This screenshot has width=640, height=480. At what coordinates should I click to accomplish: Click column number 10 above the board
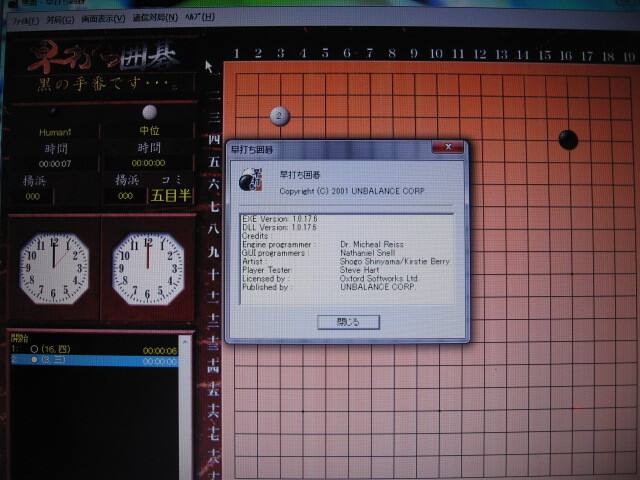click(x=436, y=54)
